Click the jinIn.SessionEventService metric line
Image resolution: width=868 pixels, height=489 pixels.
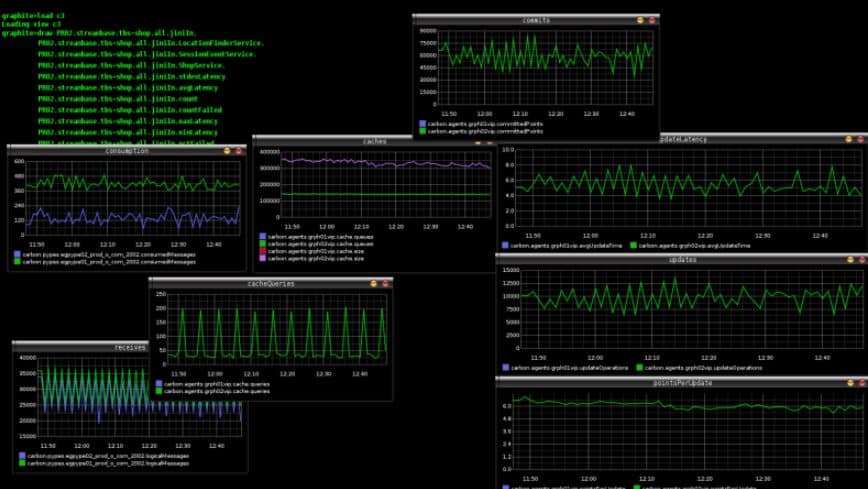click(x=147, y=54)
